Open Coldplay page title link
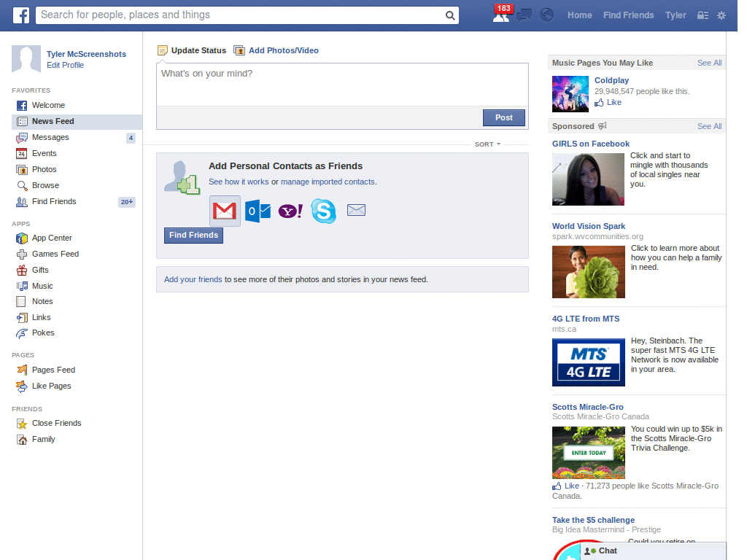 click(611, 80)
